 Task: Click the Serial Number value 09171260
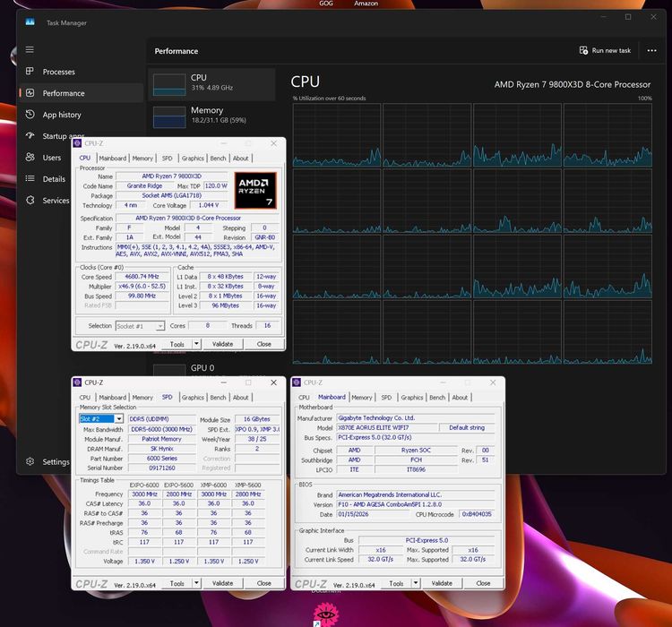[x=161, y=468]
